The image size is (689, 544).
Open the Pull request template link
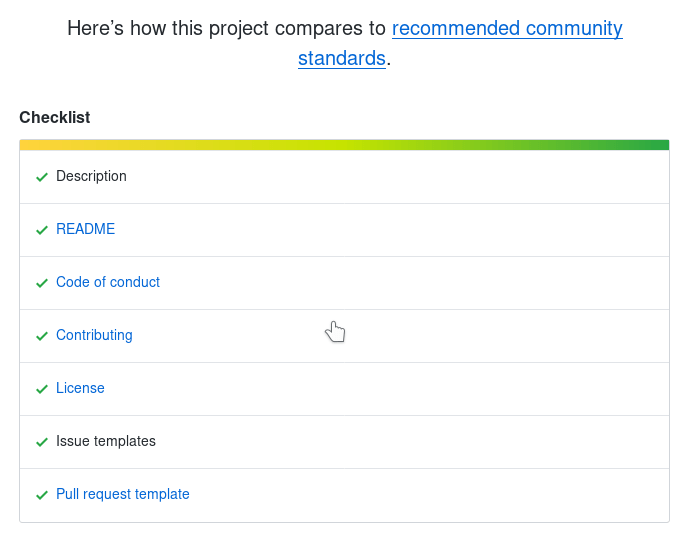[x=123, y=494]
